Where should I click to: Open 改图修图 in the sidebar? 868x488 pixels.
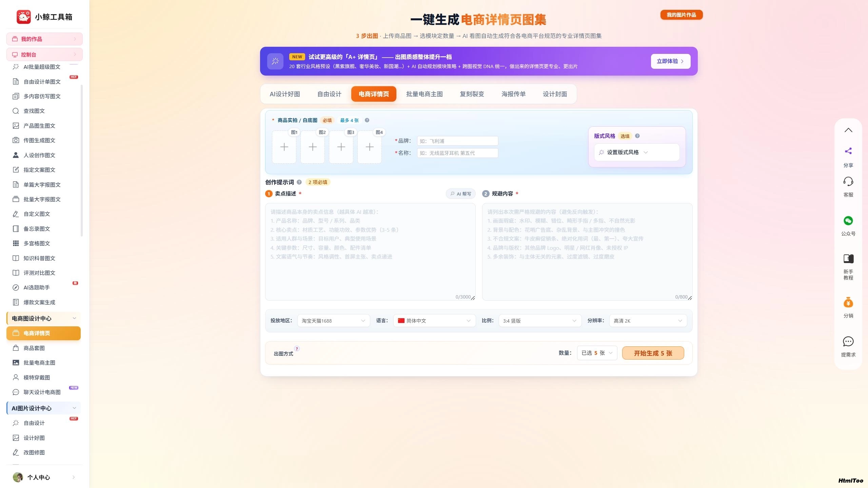(43, 452)
